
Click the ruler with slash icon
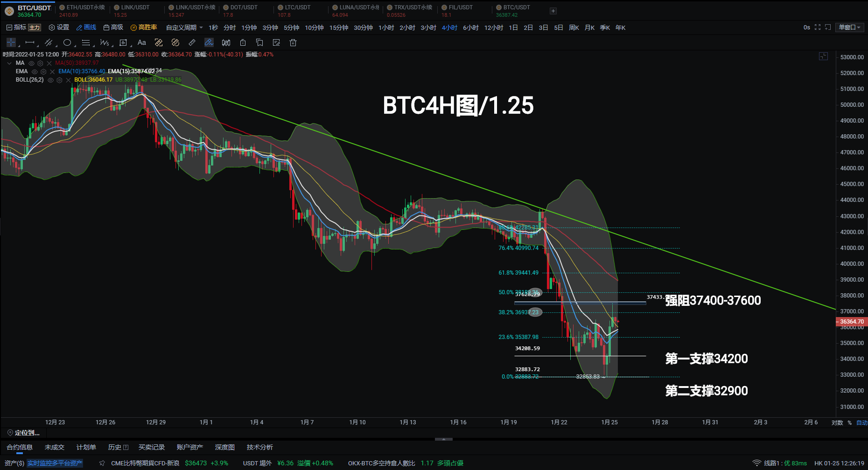click(159, 42)
